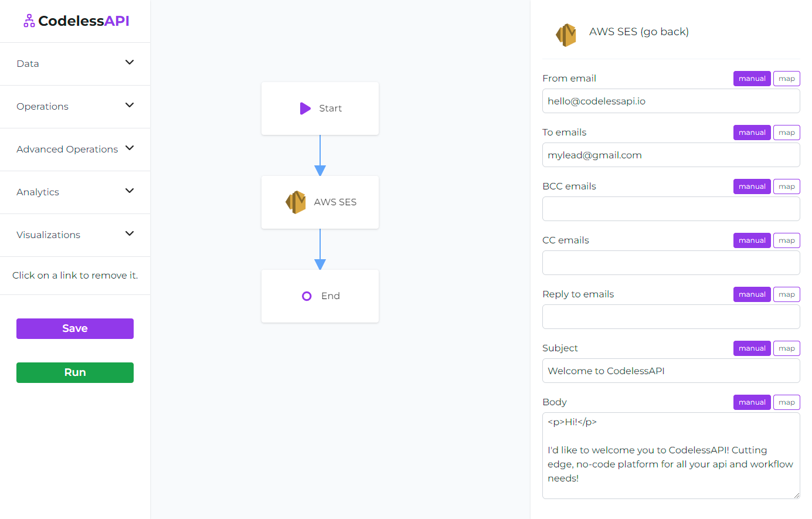812x519 pixels.
Task: Click inside the Body text area
Action: [671, 456]
